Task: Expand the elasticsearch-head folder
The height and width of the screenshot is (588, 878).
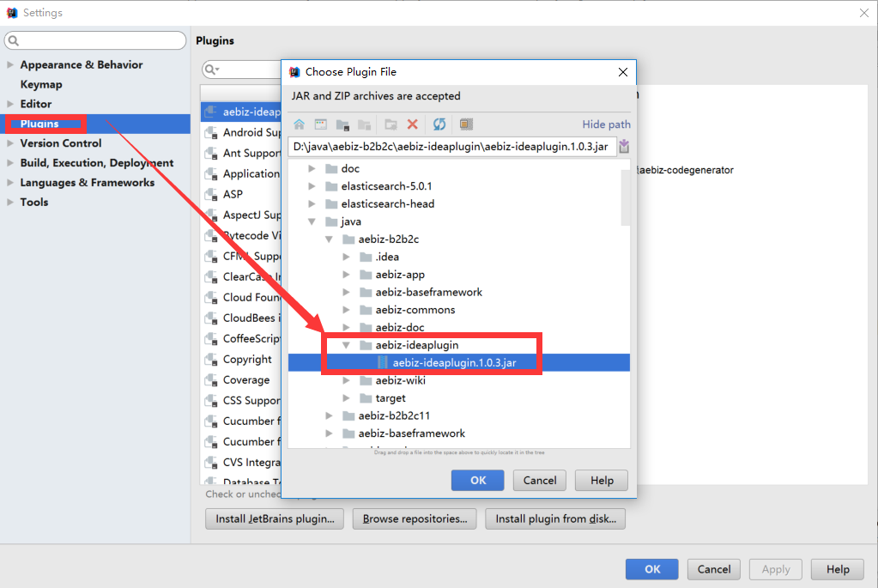Action: 312,203
